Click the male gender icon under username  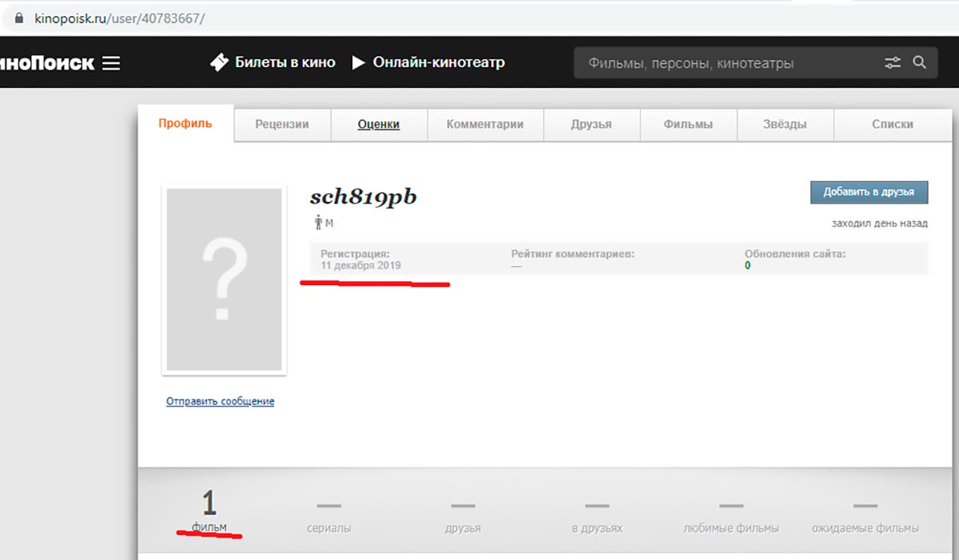tap(318, 223)
